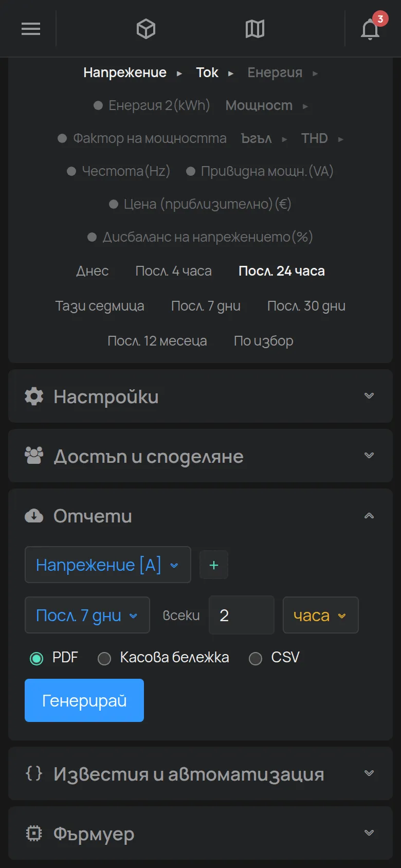
Task: Select the Посл. 30 дни range
Action: (306, 306)
